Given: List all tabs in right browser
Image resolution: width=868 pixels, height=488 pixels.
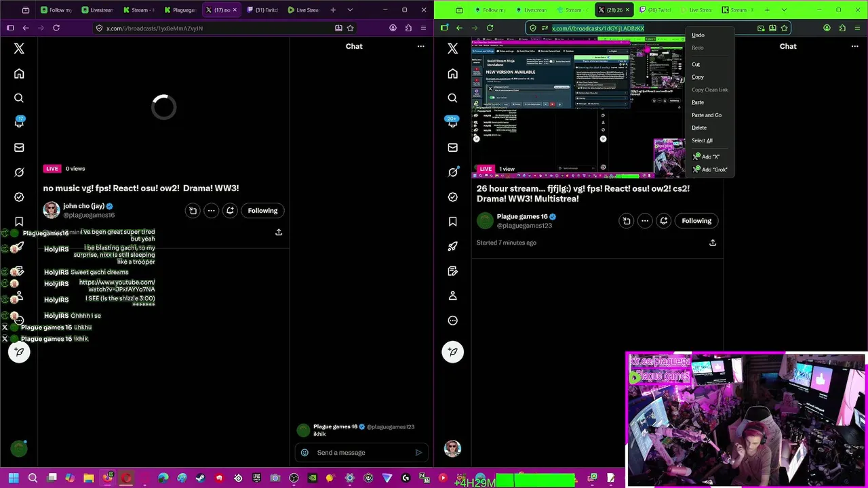Looking at the screenshot, I should tap(784, 10).
